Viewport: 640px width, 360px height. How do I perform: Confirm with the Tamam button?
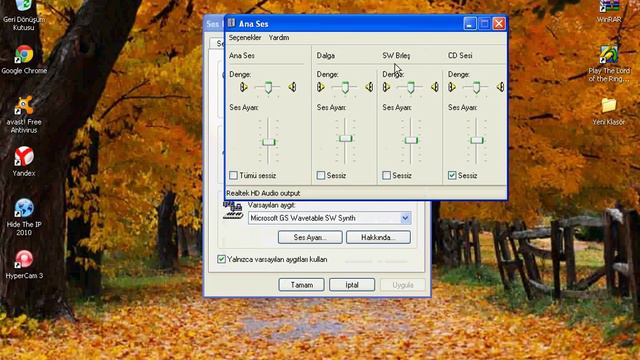pyautogui.click(x=302, y=285)
